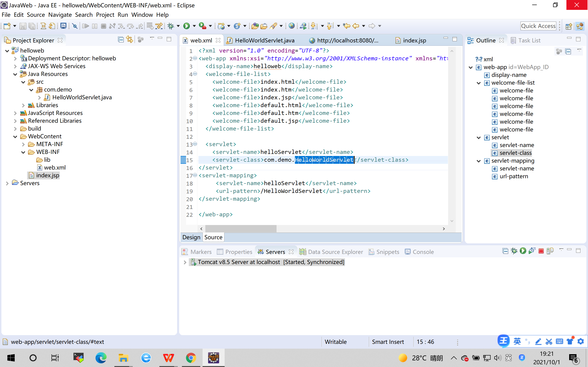The image size is (588, 367).
Task: Switch to HelloWorldServlet.java editor tab
Action: click(264, 40)
